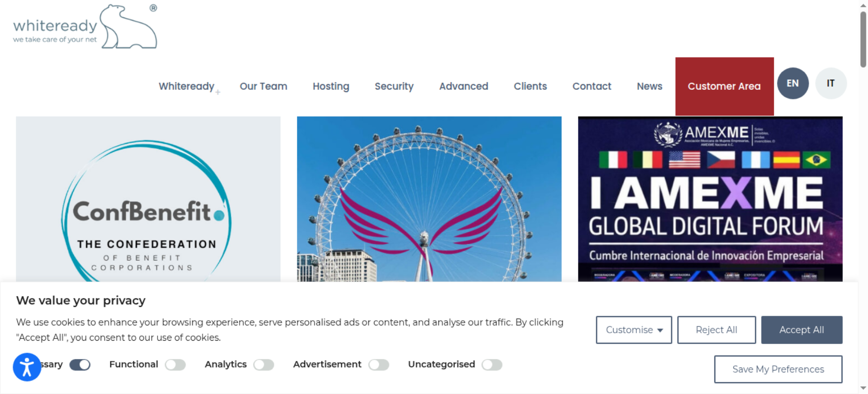
Task: Select Our Team in the navigation
Action: coord(263,86)
